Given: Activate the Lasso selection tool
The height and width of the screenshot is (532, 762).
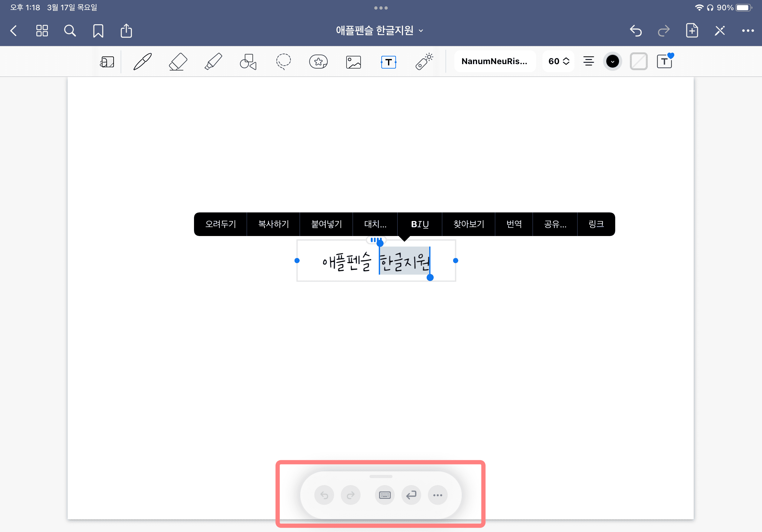Looking at the screenshot, I should tap(283, 62).
